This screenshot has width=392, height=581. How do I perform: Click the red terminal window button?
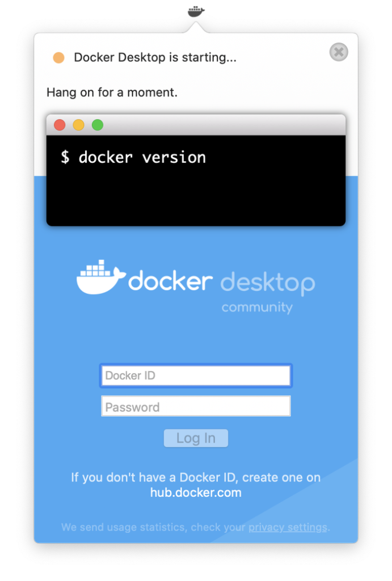[60, 125]
